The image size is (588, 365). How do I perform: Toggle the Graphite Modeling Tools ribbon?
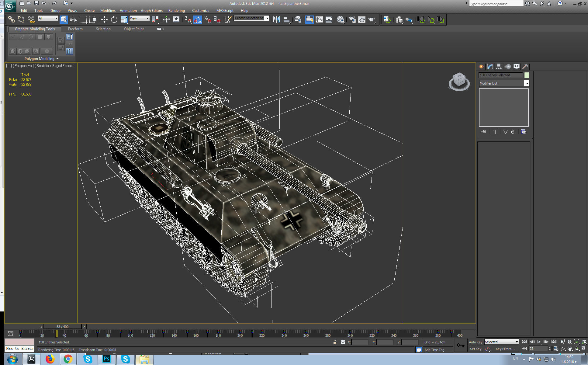click(309, 19)
